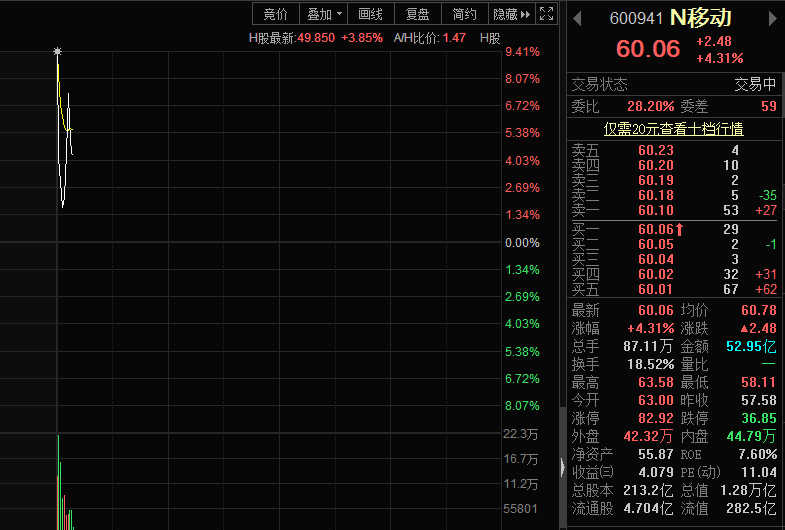Click the fullscreen expand icon
Screen dimensions: 785x530
point(546,14)
